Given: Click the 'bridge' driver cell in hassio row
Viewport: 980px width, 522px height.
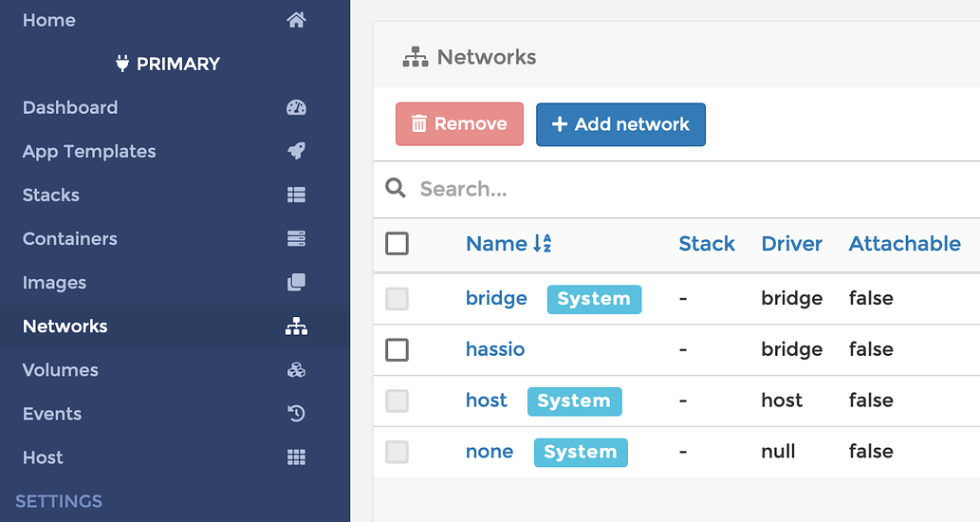Looking at the screenshot, I should coord(792,349).
